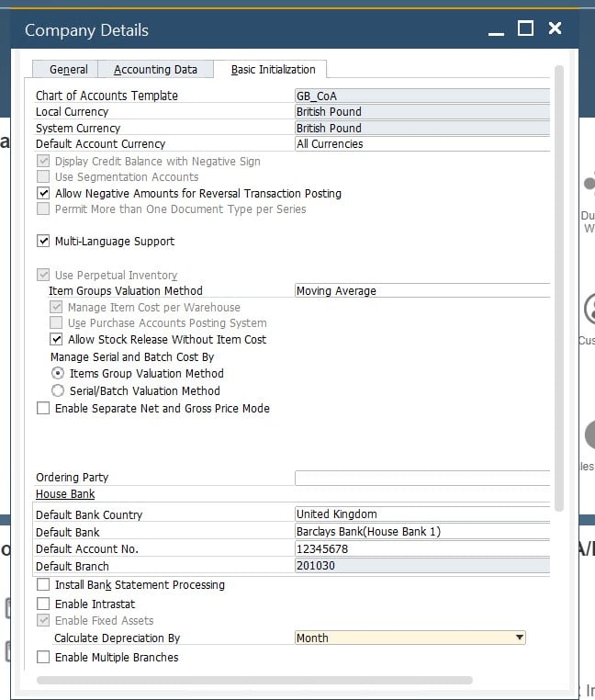This screenshot has width=595, height=700.
Task: Open Default Bank Country United Kingdom dropdown
Action: point(421,514)
